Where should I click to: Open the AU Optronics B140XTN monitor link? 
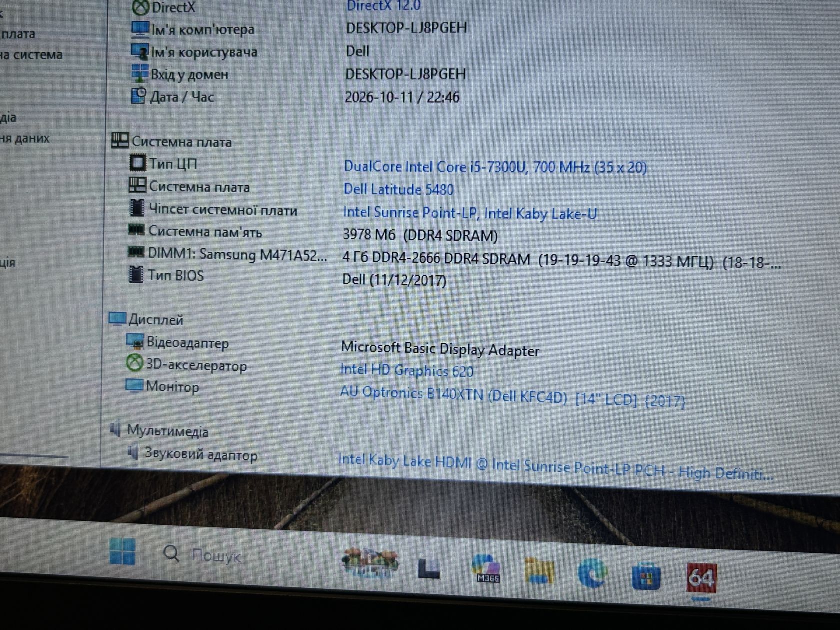click(512, 397)
